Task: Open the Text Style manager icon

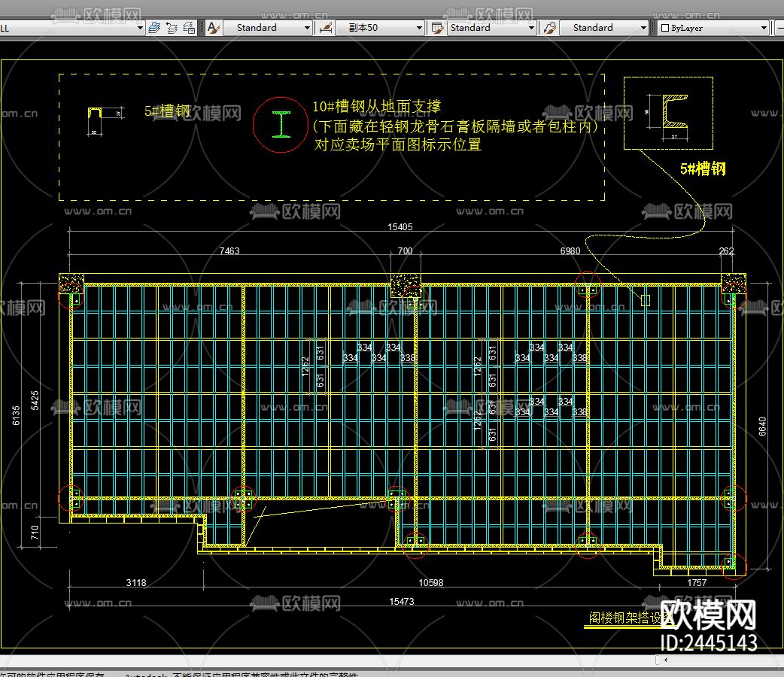Action: click(x=214, y=28)
